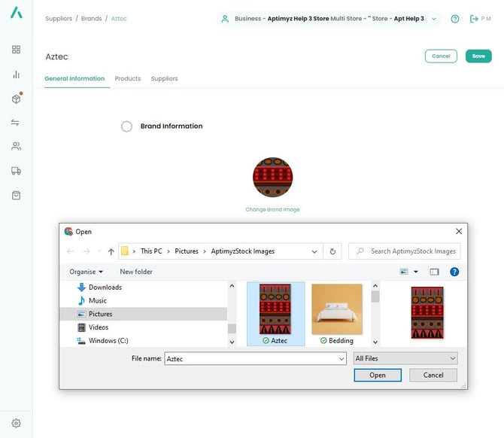Open the products box icon in sidebar
Viewport: 504px width, 438px height.
click(x=16, y=99)
